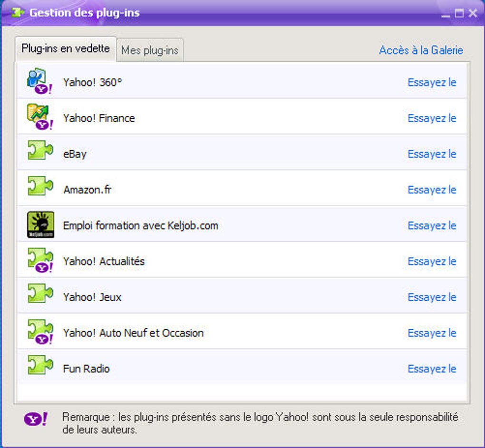The width and height of the screenshot is (485, 448).
Task: Maximize the Gestion des plug-ins window
Action: pos(459,13)
